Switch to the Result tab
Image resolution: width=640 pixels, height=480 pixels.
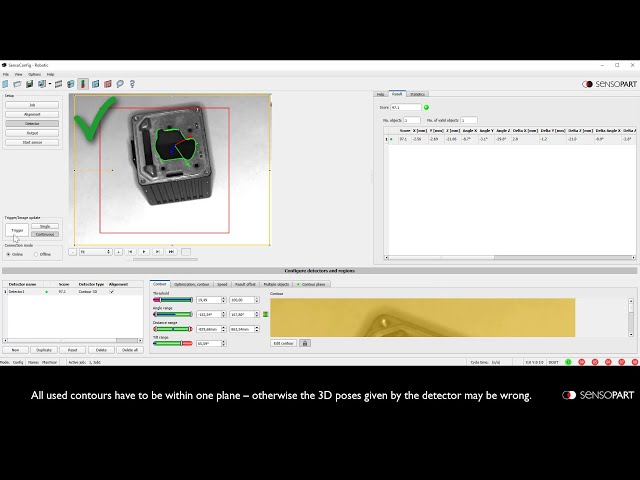click(x=397, y=94)
